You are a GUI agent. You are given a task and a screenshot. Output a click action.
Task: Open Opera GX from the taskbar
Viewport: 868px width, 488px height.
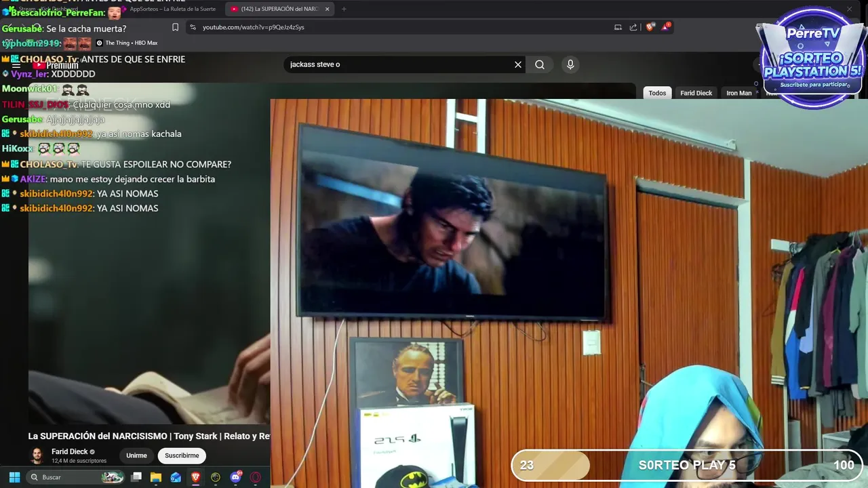[x=256, y=477]
